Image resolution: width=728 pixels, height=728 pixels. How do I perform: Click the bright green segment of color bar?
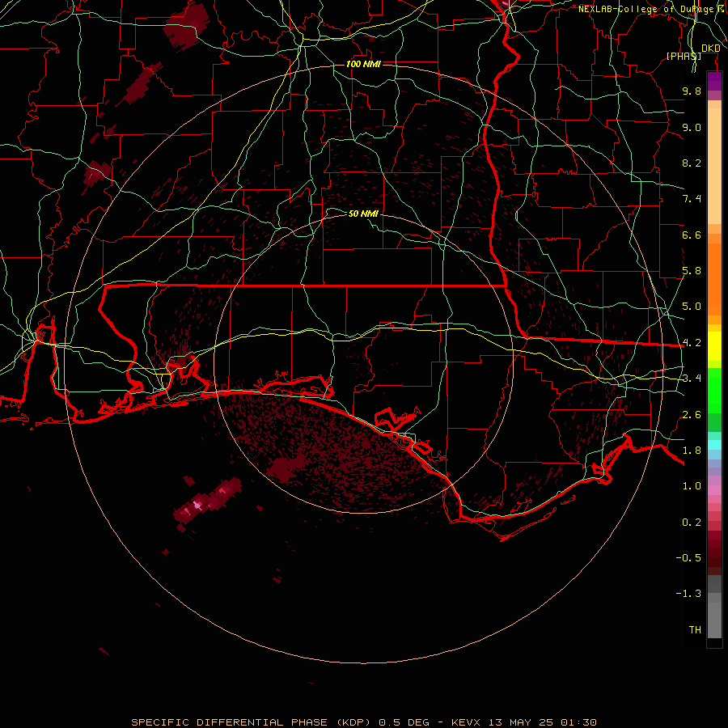point(714,390)
